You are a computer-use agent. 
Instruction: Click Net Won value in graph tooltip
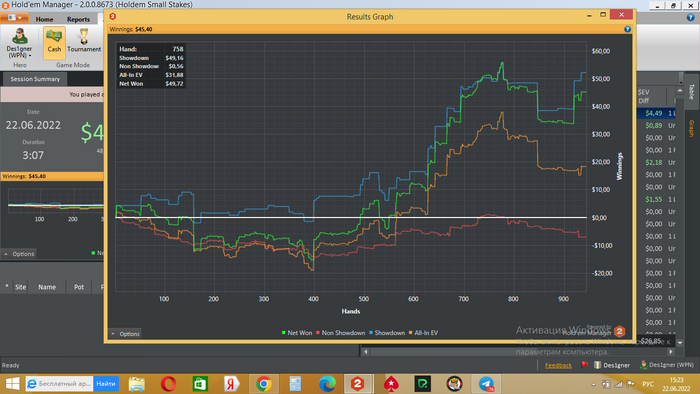175,83
